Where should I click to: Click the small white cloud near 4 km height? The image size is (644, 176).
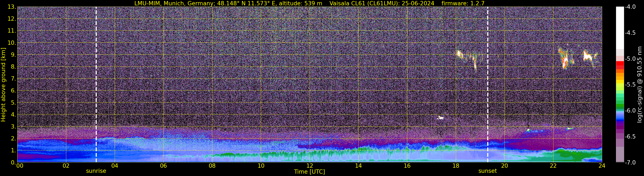[440, 118]
